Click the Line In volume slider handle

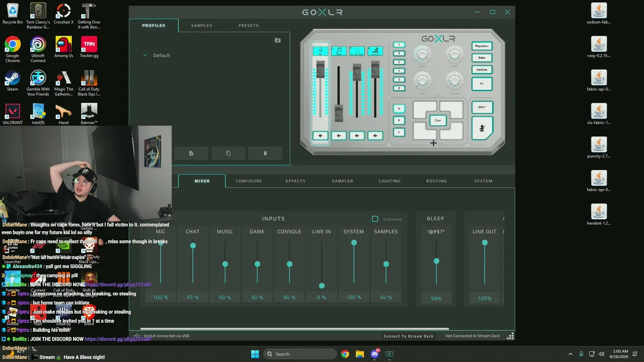pos(321,286)
